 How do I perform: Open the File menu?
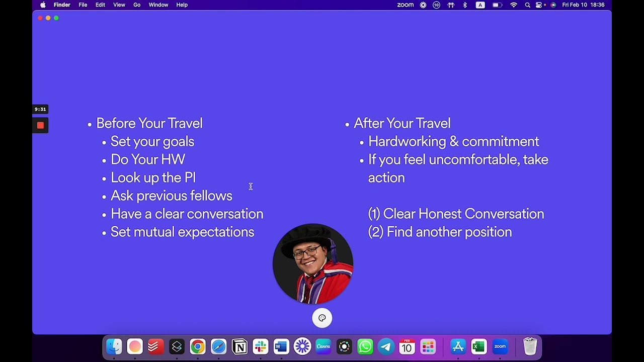pyautogui.click(x=83, y=5)
